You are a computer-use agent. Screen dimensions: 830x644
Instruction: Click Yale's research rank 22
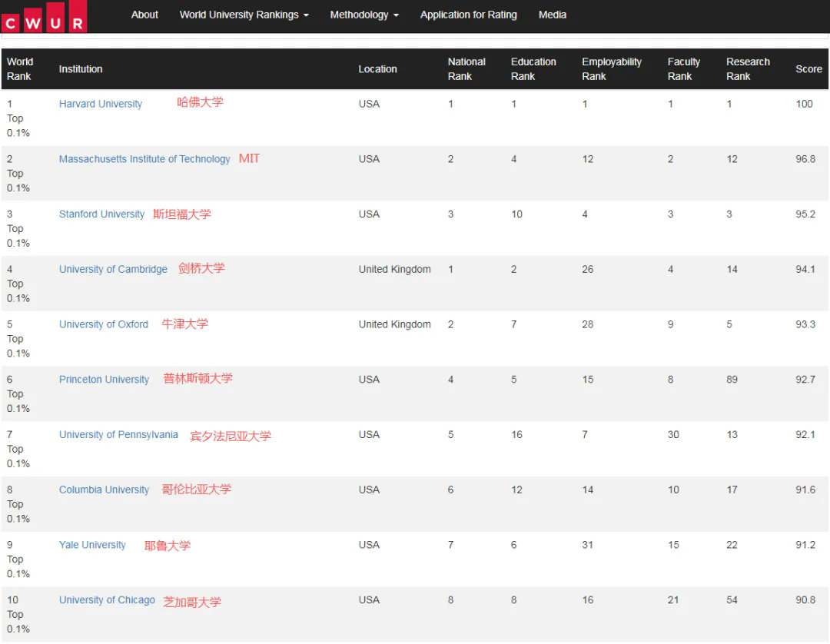(732, 545)
